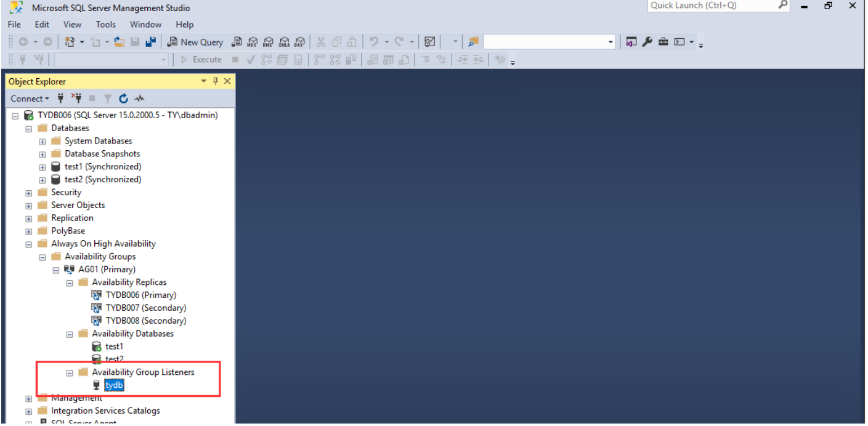The image size is (868, 426).
Task: Open the Edit menu
Action: [x=42, y=25]
